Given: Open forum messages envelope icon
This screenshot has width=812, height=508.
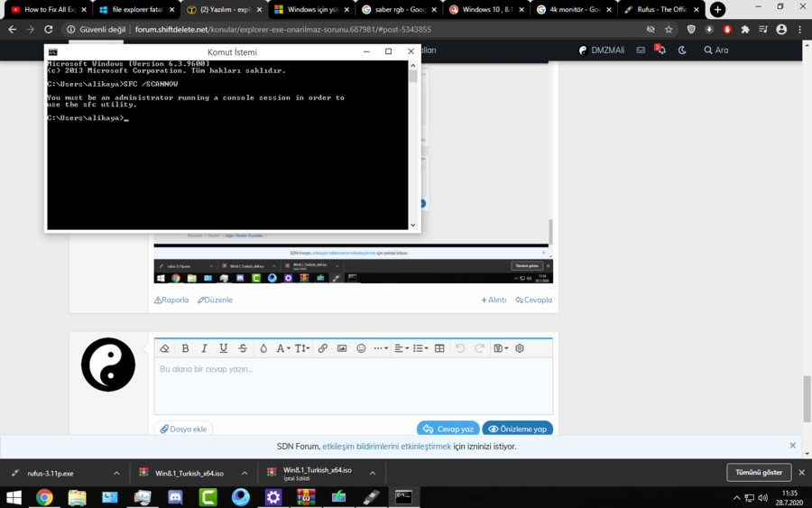Looking at the screenshot, I should click(x=641, y=51).
